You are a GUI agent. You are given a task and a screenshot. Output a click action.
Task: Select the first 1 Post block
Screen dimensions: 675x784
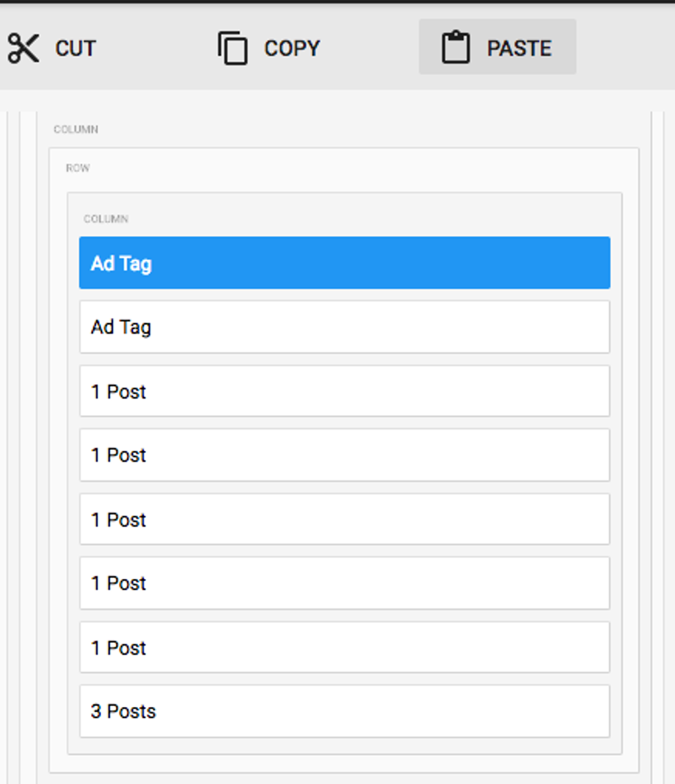coord(344,391)
